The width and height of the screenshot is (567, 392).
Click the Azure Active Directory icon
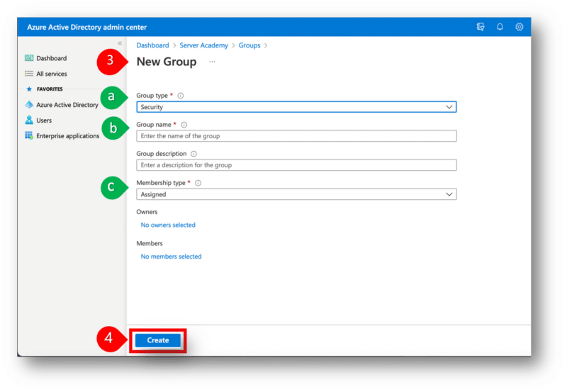click(x=29, y=105)
